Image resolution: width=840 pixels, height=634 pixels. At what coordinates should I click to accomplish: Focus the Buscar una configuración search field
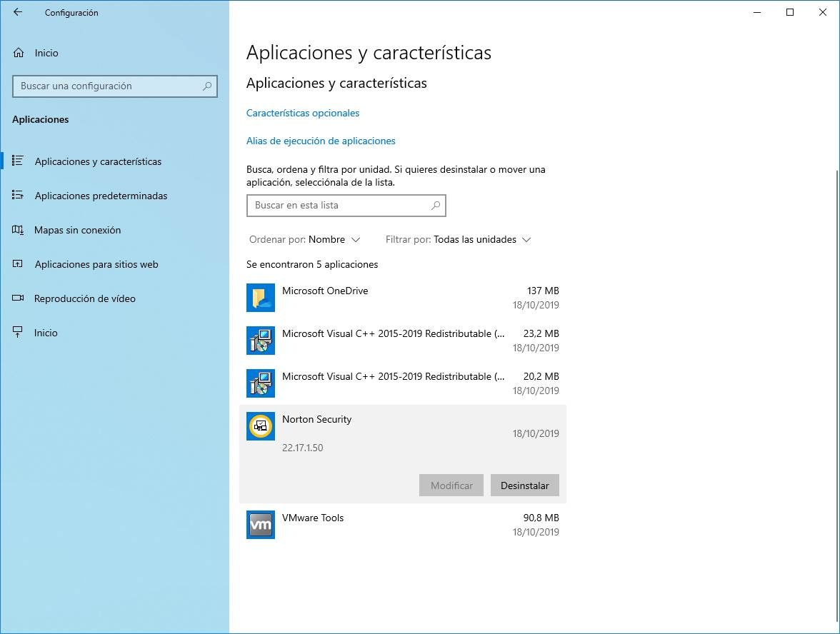tap(114, 86)
